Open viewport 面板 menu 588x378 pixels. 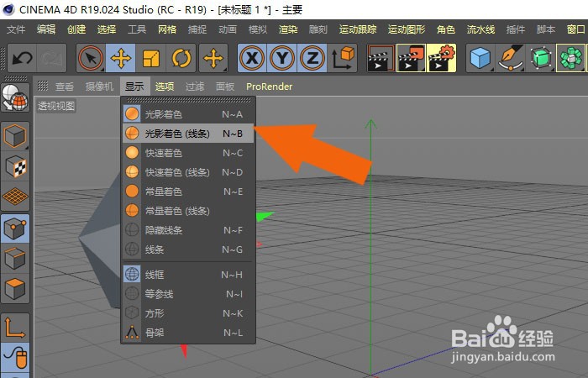click(x=225, y=87)
